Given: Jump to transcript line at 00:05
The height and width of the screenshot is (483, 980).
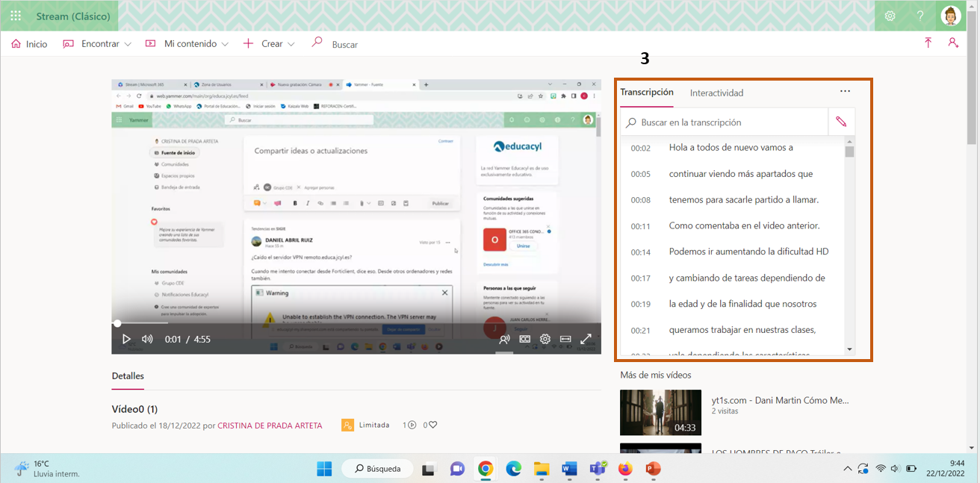Looking at the screenshot, I should tap(641, 174).
